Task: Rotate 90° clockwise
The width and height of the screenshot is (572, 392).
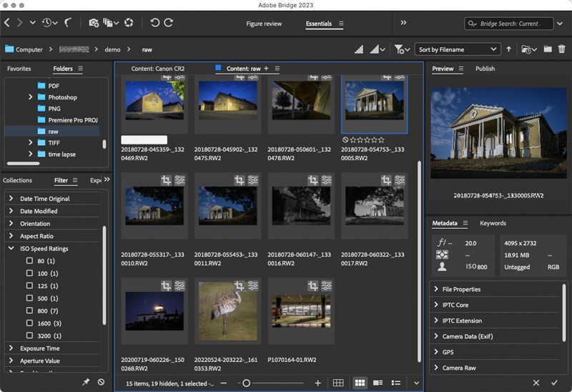Action: [x=168, y=23]
